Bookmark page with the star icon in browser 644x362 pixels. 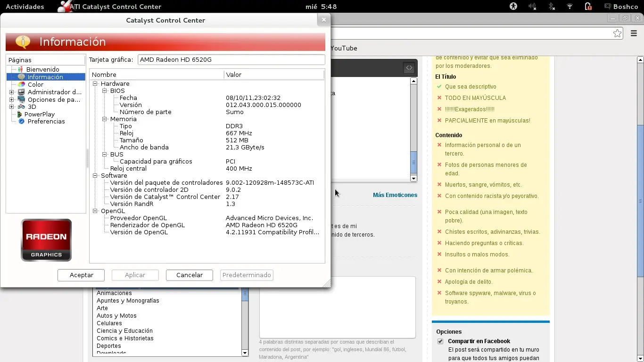pos(617,33)
